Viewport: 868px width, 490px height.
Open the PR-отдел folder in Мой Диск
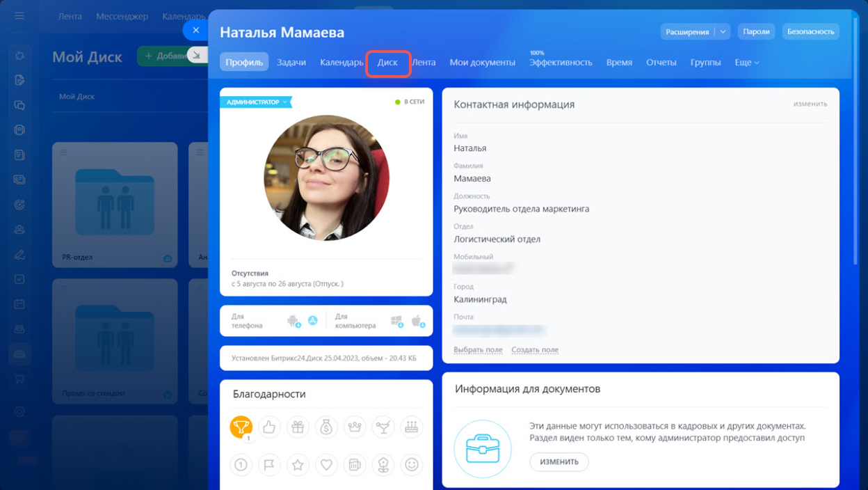tap(115, 205)
